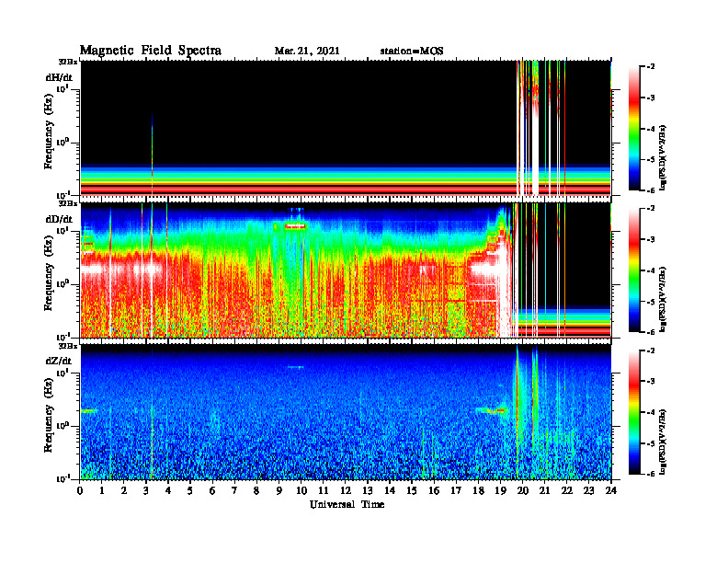Click the "-3" tick on dZ/dt color bar
The width and height of the screenshot is (728, 563).
point(652,382)
